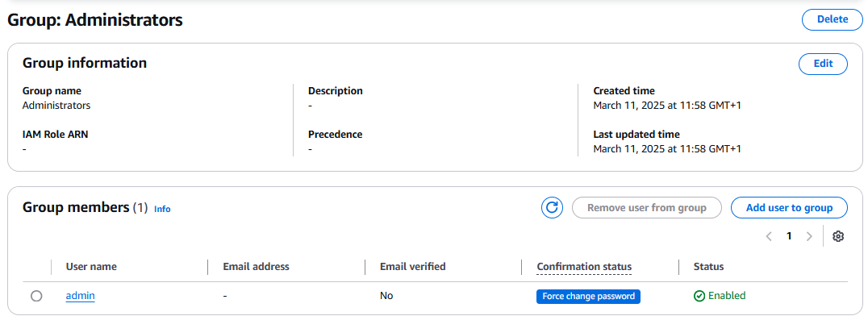This screenshot has height=316, width=868.
Task: Select the admin user radio button
Action: pyautogui.click(x=36, y=296)
